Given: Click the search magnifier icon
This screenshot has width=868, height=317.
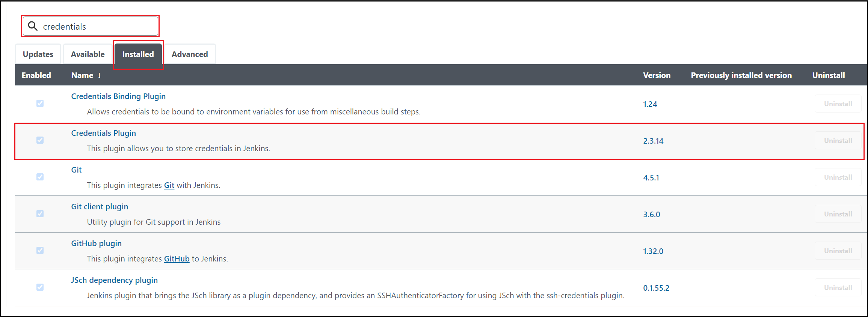Looking at the screenshot, I should [x=33, y=26].
